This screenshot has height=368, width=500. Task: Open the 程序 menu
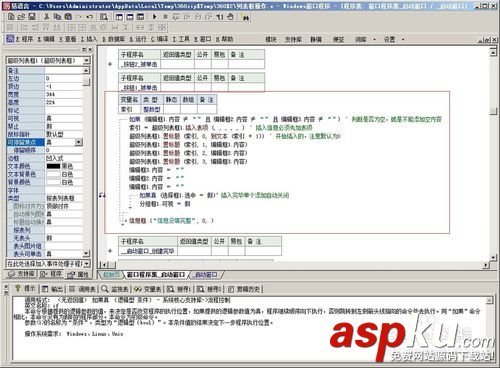pos(24,39)
